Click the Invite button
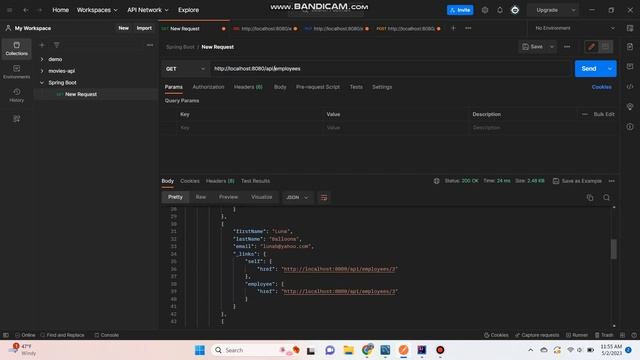 pos(460,10)
